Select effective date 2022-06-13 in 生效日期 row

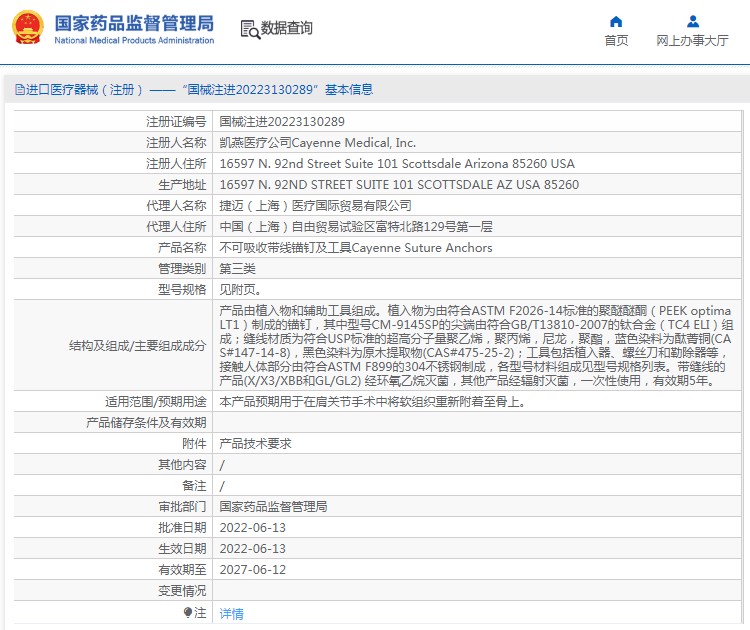click(x=253, y=549)
